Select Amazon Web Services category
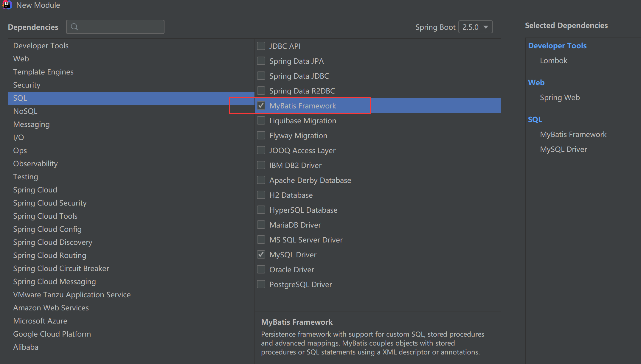641x364 pixels. pyautogui.click(x=131, y=308)
